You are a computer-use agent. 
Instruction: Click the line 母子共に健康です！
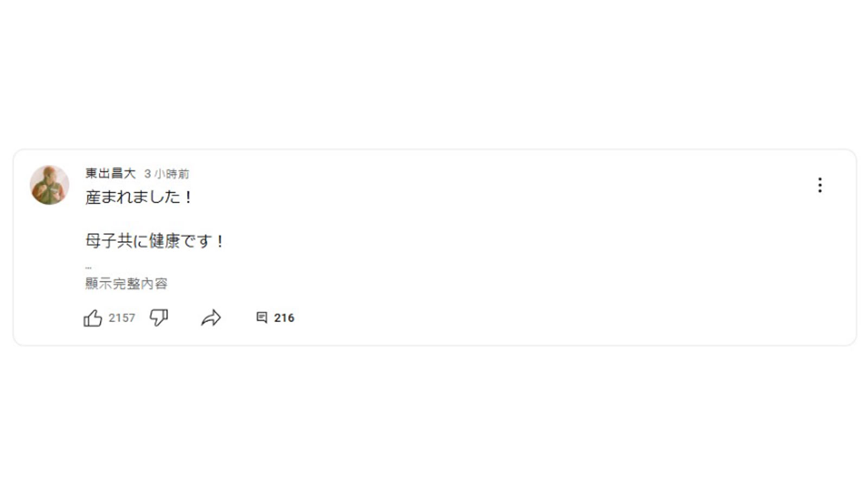155,241
